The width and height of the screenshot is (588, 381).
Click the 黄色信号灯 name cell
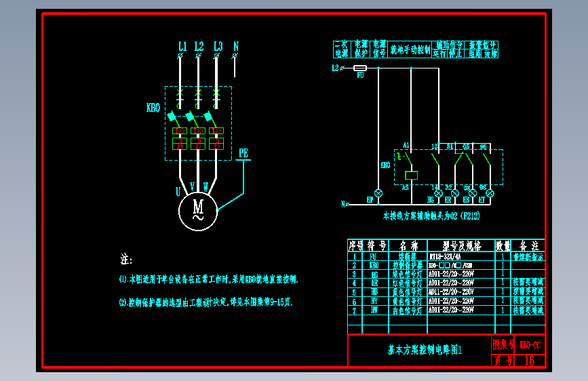pos(407,301)
